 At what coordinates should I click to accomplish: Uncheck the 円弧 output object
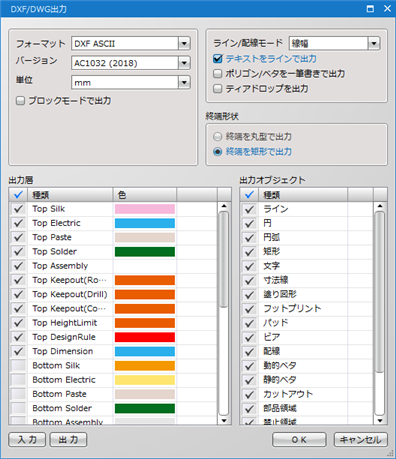pyautogui.click(x=249, y=238)
